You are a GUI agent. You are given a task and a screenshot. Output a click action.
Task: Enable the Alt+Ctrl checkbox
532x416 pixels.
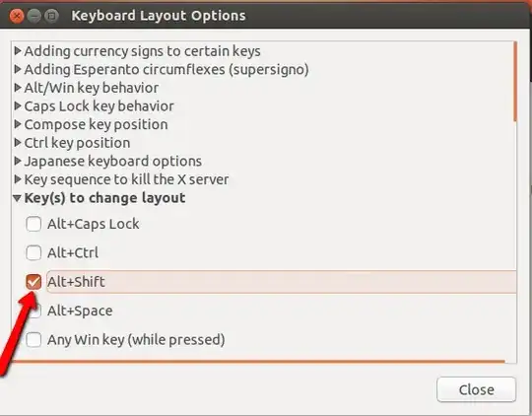coord(33,253)
